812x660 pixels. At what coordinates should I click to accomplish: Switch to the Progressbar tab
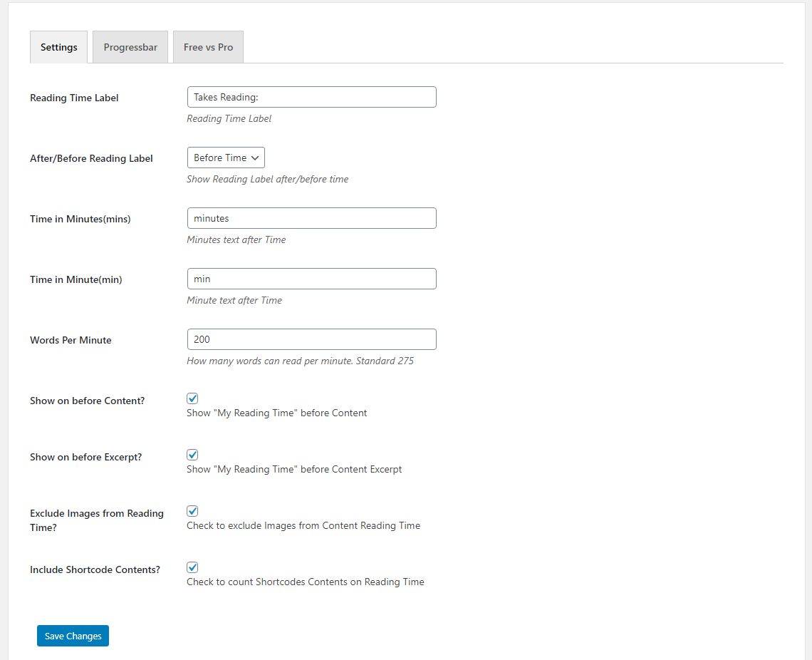click(x=130, y=47)
